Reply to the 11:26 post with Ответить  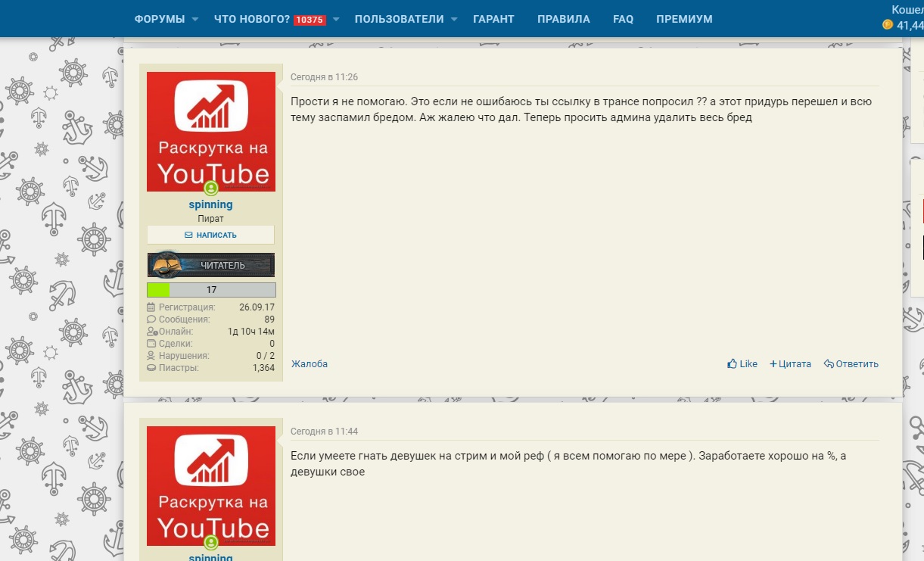pyautogui.click(x=851, y=364)
